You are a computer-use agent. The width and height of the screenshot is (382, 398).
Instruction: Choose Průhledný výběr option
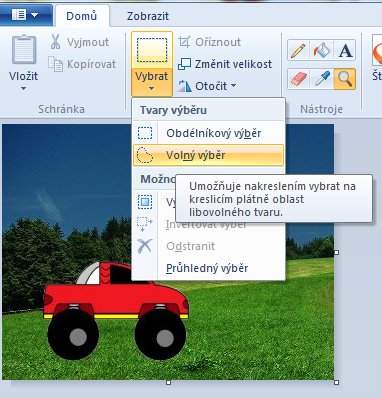coord(208,268)
